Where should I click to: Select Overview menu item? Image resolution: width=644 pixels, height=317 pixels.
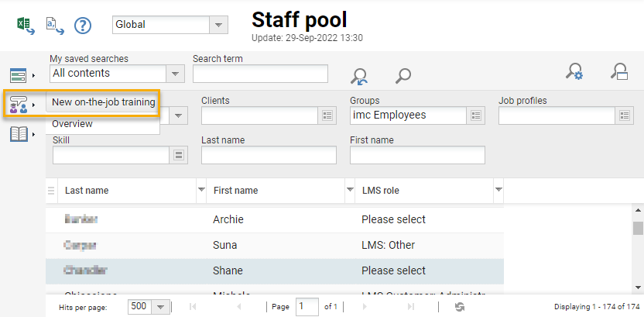(x=72, y=124)
